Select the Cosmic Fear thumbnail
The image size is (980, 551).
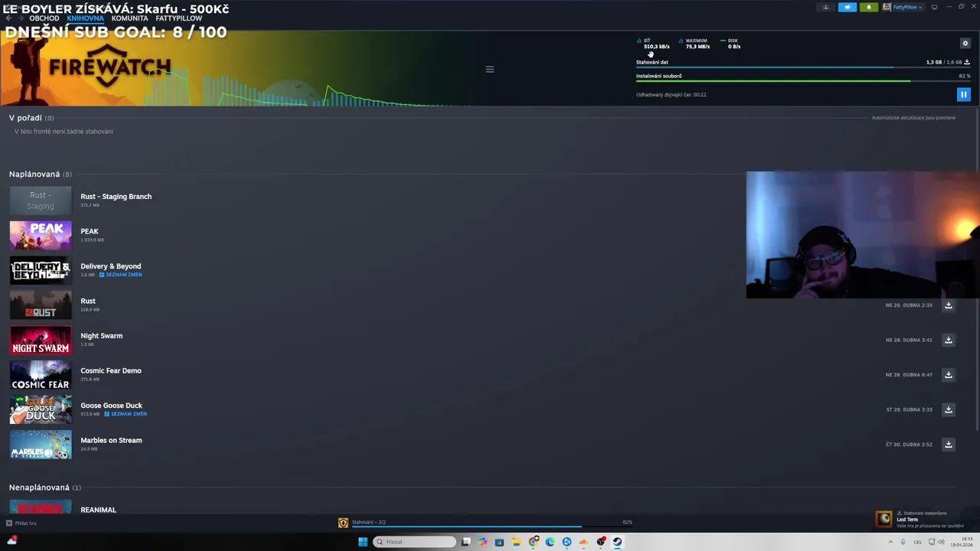(x=41, y=375)
